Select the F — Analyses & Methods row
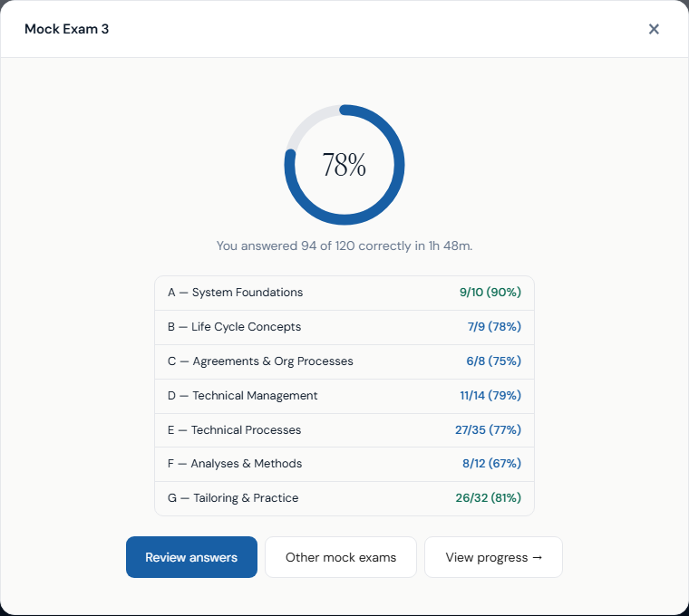The width and height of the screenshot is (689, 616). tap(344, 464)
